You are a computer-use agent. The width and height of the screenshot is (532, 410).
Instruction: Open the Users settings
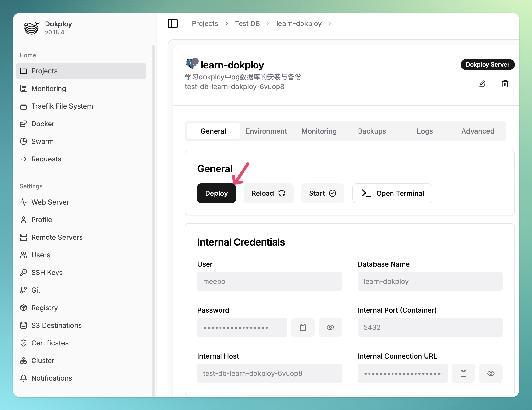(x=81, y=255)
